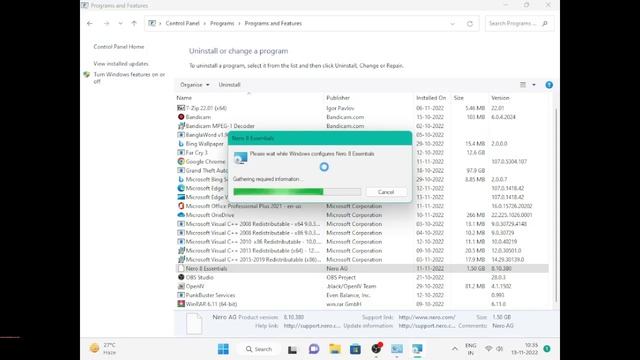Select Microsoft Visual C++ 2010 x86 row
Screen dimensions: 640x360
(x=362, y=242)
